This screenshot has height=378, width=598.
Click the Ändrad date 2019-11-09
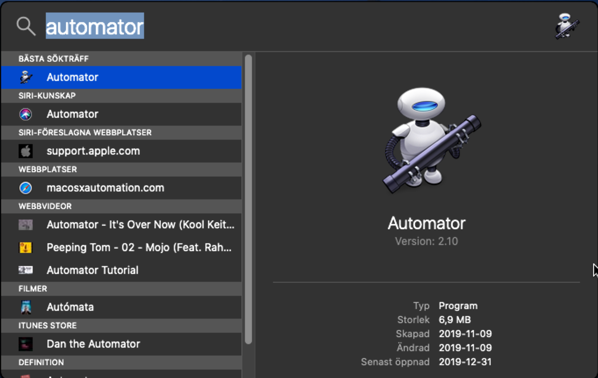tap(465, 348)
